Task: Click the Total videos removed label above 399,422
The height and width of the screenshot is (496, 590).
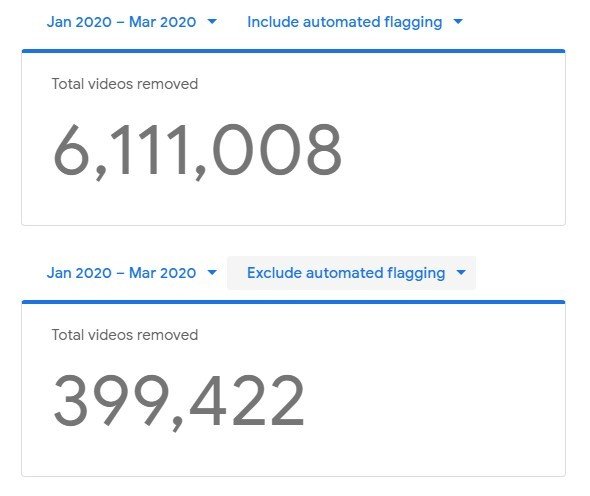Action: (125, 335)
